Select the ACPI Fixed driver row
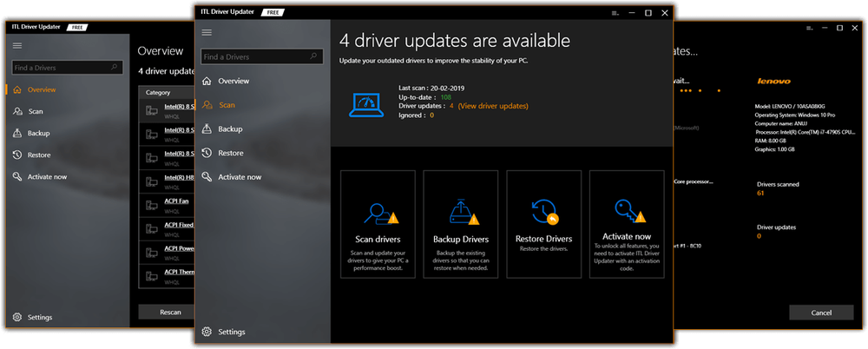This screenshot has height=349, width=868. (167, 229)
